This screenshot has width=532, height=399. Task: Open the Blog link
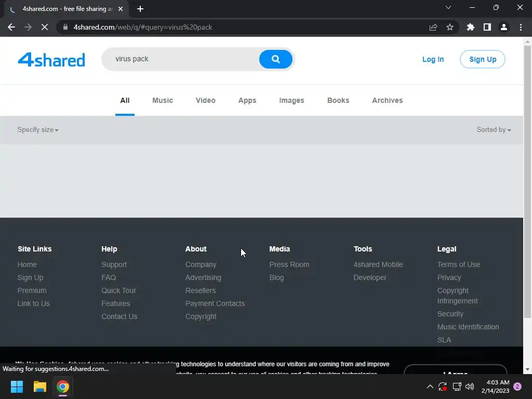pyautogui.click(x=276, y=277)
